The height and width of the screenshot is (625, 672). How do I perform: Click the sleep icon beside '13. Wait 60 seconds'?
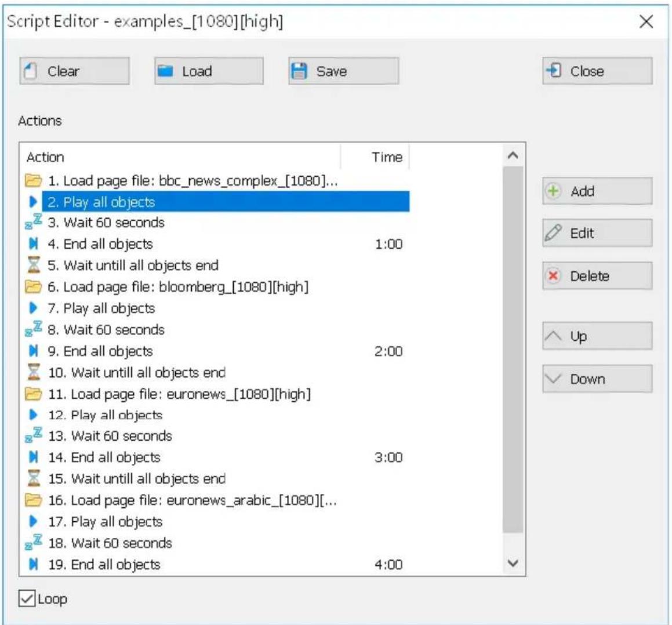tap(33, 435)
